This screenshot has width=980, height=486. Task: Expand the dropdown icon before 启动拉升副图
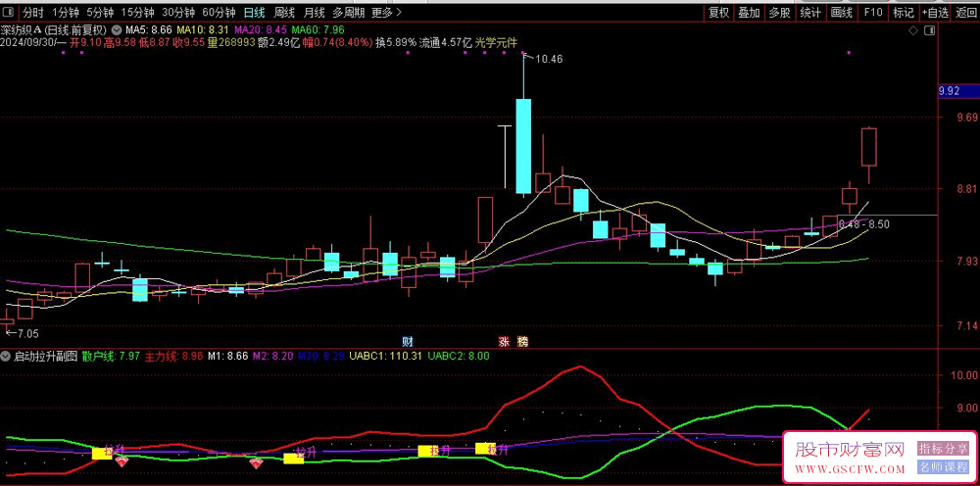6,356
